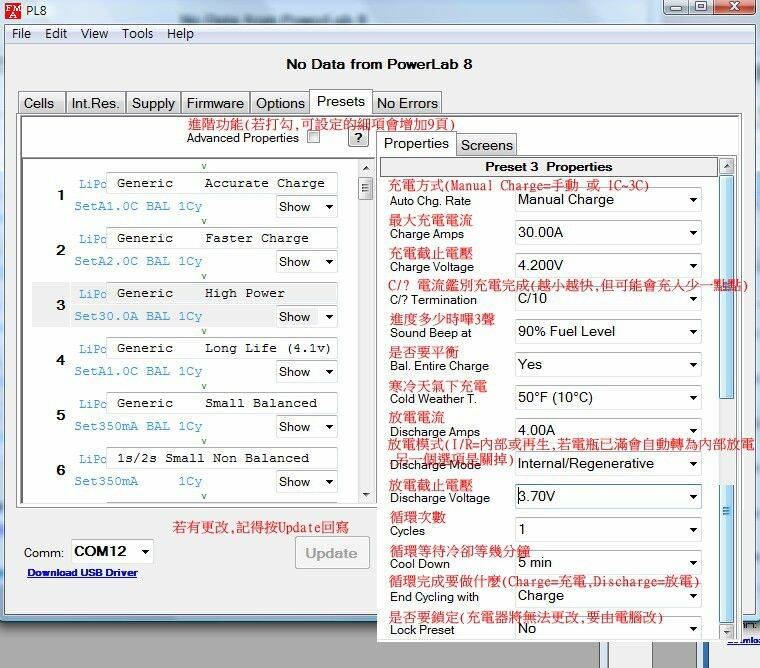The width and height of the screenshot is (760, 668).
Task: Select the Presets tab
Action: (341, 101)
